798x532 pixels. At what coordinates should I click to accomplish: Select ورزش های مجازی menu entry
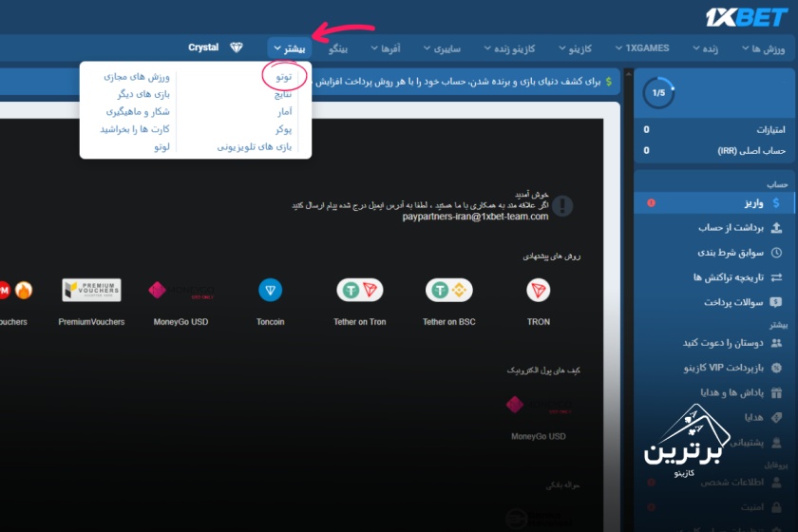[x=137, y=76]
